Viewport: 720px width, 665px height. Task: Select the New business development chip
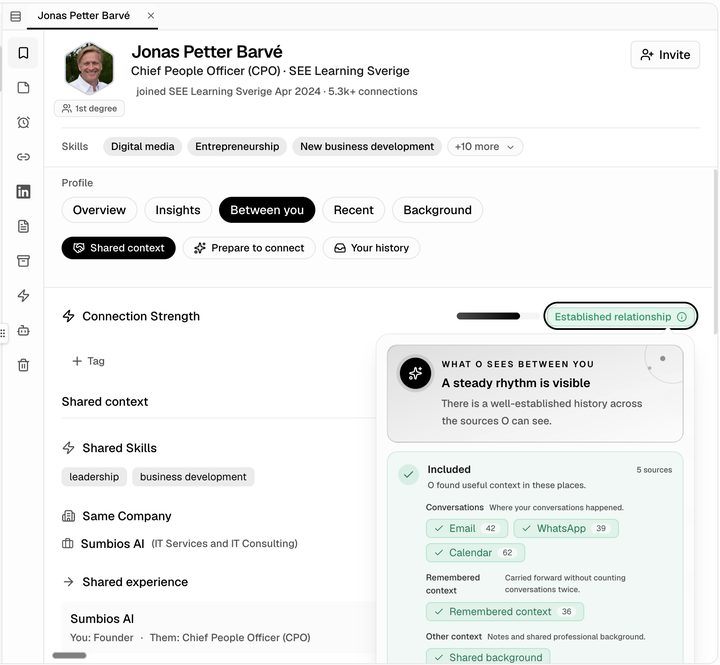[x=367, y=147]
